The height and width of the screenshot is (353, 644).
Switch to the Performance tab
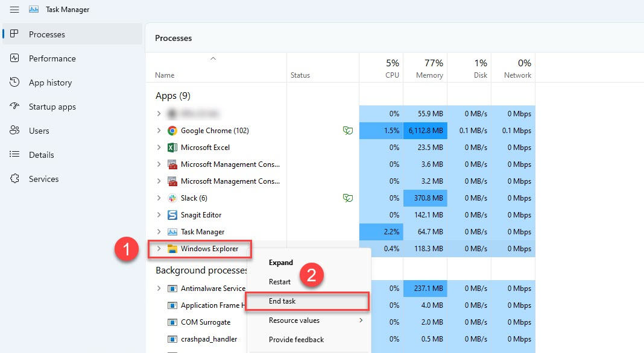point(52,58)
